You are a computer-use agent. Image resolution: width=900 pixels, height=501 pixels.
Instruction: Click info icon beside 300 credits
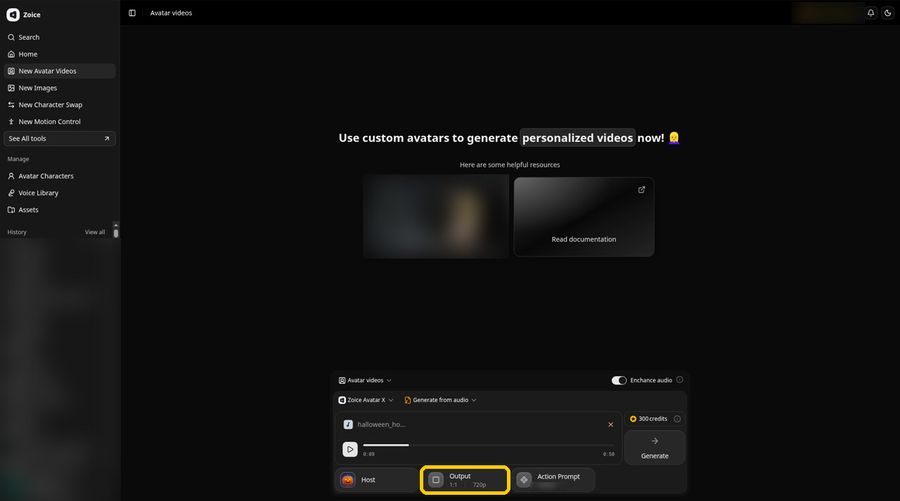(x=677, y=419)
